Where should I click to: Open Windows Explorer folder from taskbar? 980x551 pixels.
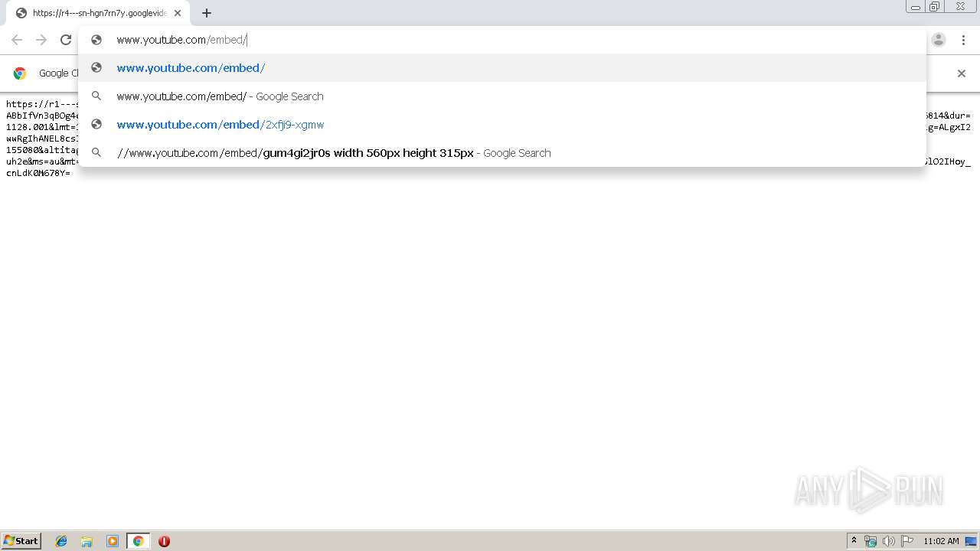tap(87, 541)
